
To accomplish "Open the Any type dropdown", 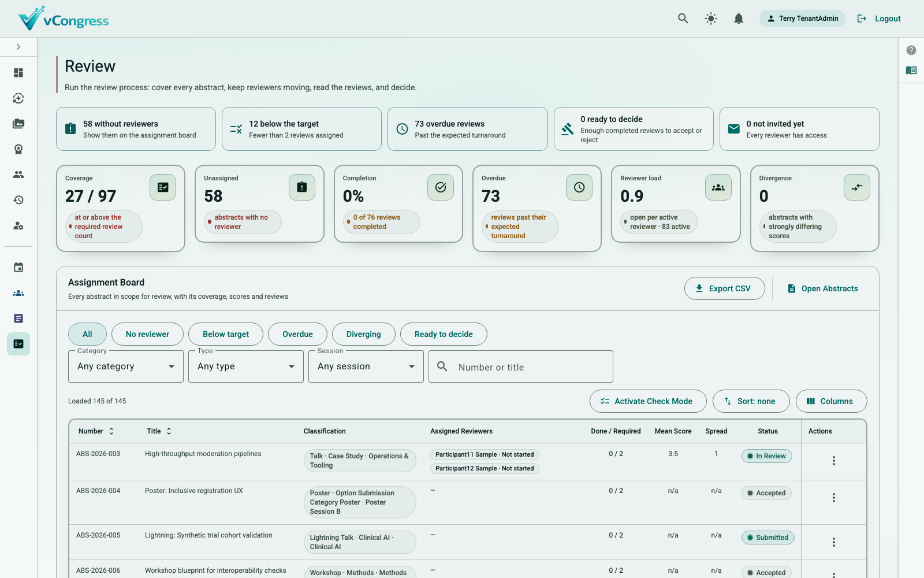I will tap(246, 366).
